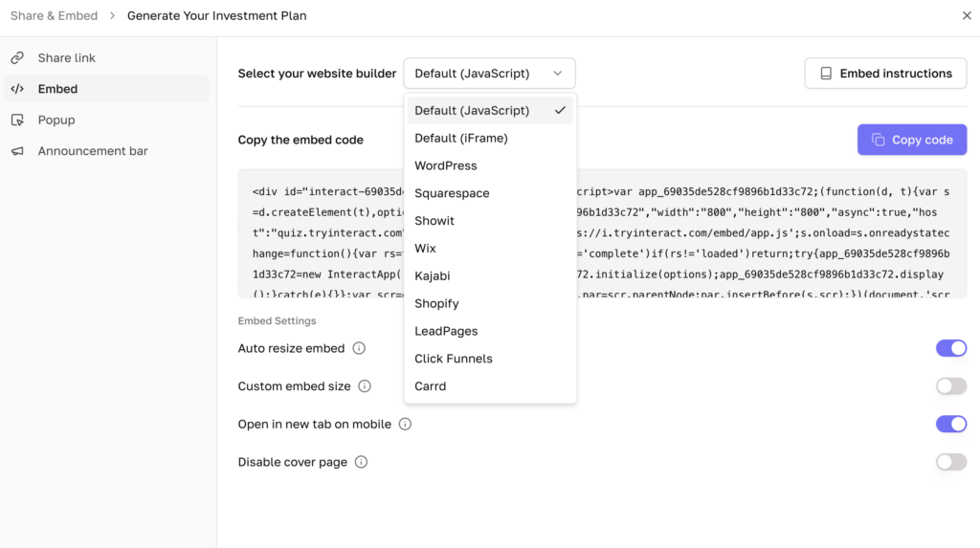Open the Share link tab
The height and width of the screenshot is (548, 980).
107,58
